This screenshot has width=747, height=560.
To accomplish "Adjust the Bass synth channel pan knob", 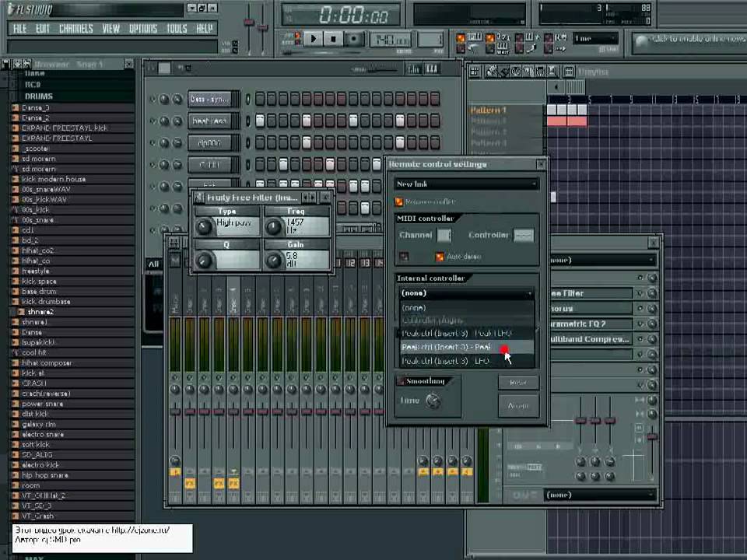I will pyautogui.click(x=164, y=100).
